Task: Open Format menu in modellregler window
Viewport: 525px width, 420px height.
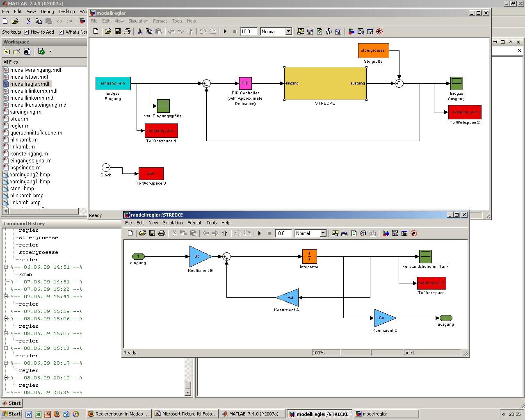Action: tap(160, 21)
